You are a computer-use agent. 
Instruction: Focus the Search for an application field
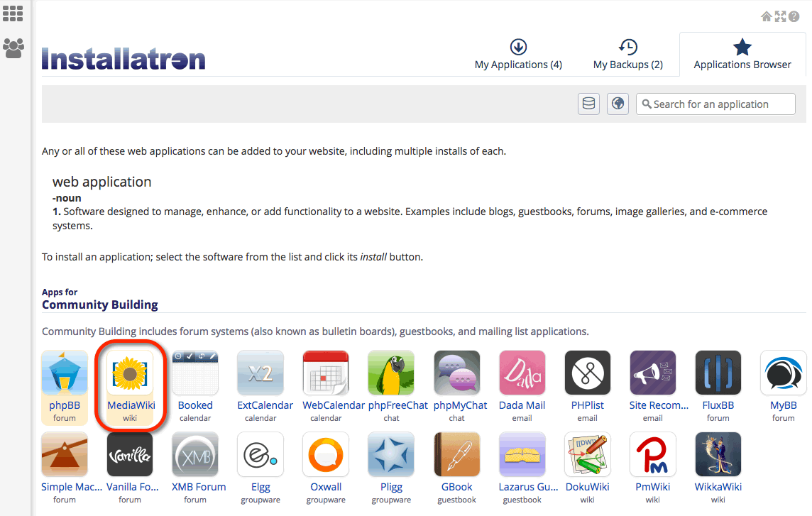(x=715, y=104)
